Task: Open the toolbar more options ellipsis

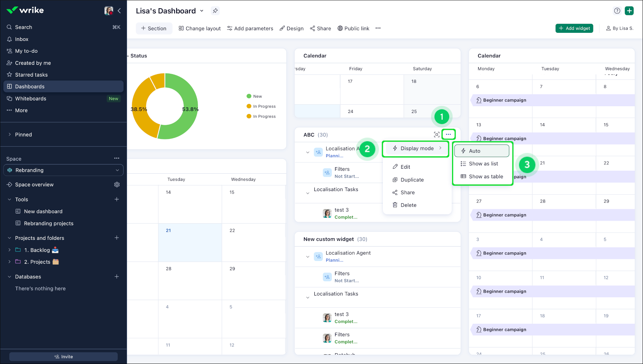Action: [378, 28]
